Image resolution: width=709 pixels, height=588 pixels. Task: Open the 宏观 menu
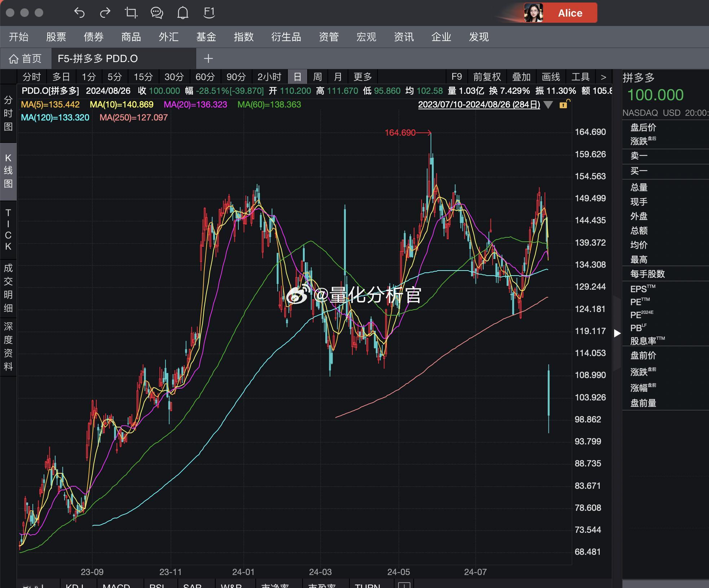coord(366,37)
